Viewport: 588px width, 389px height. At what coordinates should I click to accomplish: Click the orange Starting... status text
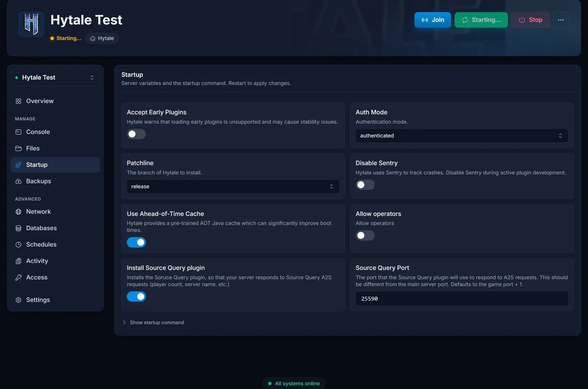[x=69, y=38]
